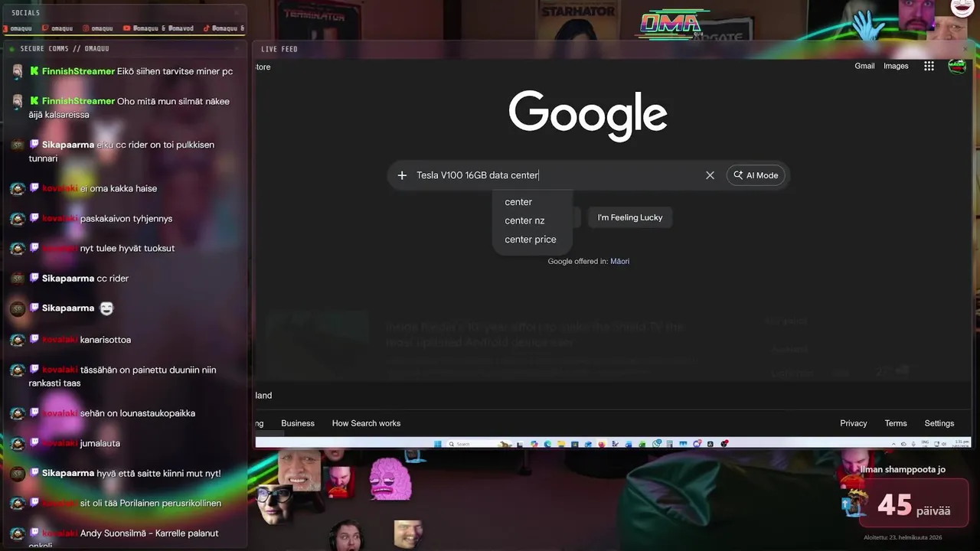Click the taskbar clock showing time
The image size is (980, 551).
pos(961,444)
